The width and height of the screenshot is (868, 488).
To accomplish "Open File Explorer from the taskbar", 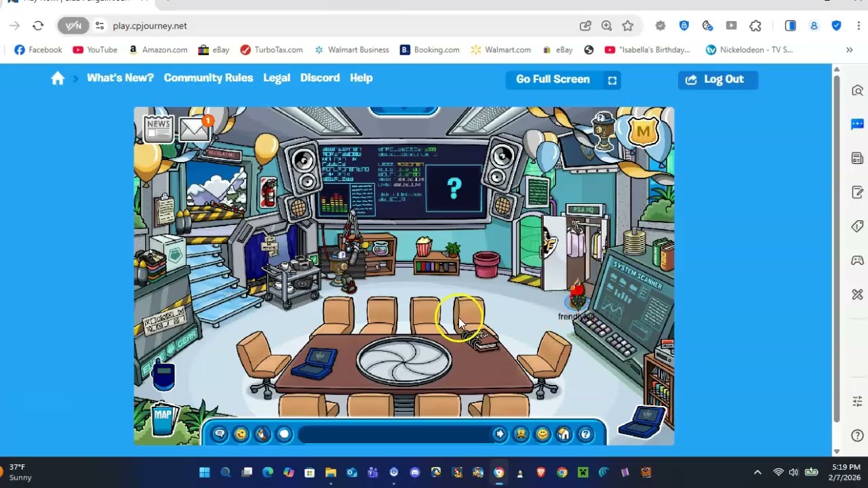I will pyautogui.click(x=330, y=472).
